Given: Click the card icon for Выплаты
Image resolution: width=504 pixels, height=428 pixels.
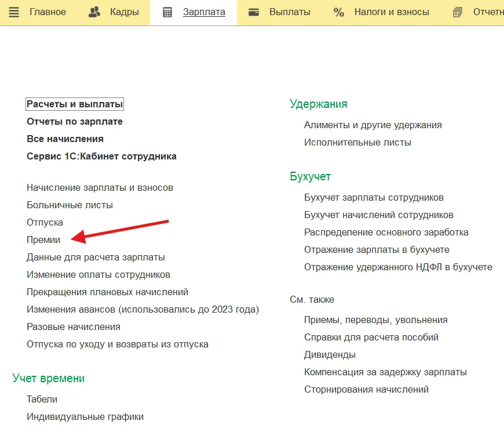Looking at the screenshot, I should tap(254, 12).
